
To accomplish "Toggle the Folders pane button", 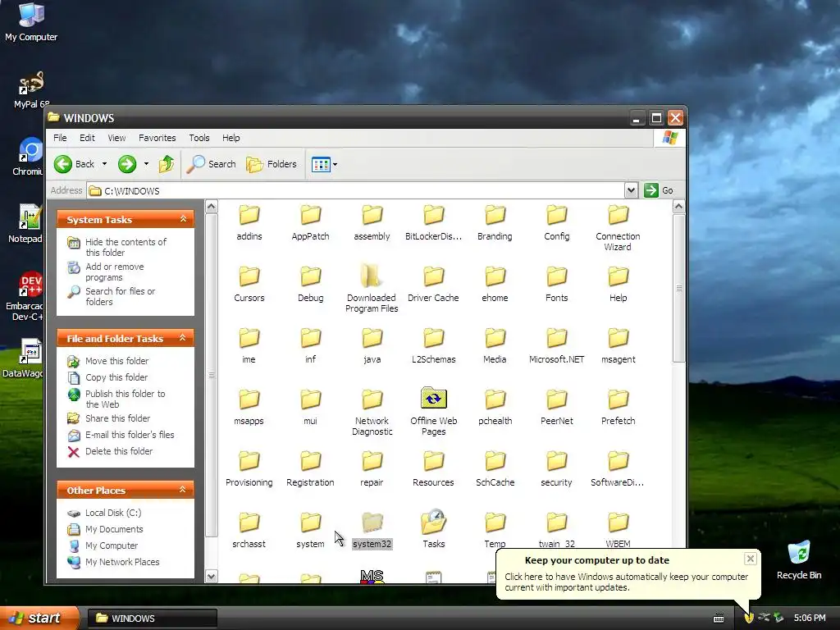I will pyautogui.click(x=272, y=164).
